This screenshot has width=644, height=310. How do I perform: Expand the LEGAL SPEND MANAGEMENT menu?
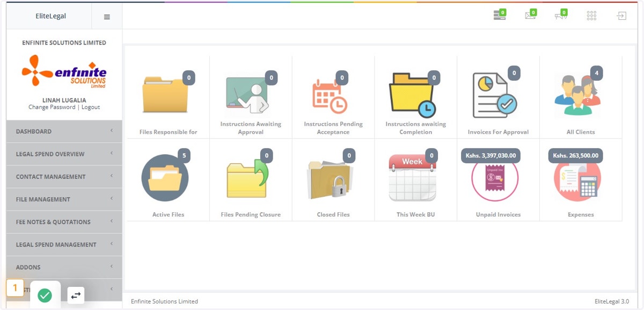tap(64, 244)
